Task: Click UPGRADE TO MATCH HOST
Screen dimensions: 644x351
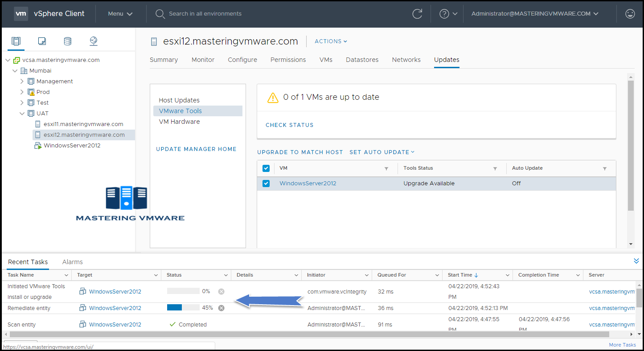Action: point(300,152)
